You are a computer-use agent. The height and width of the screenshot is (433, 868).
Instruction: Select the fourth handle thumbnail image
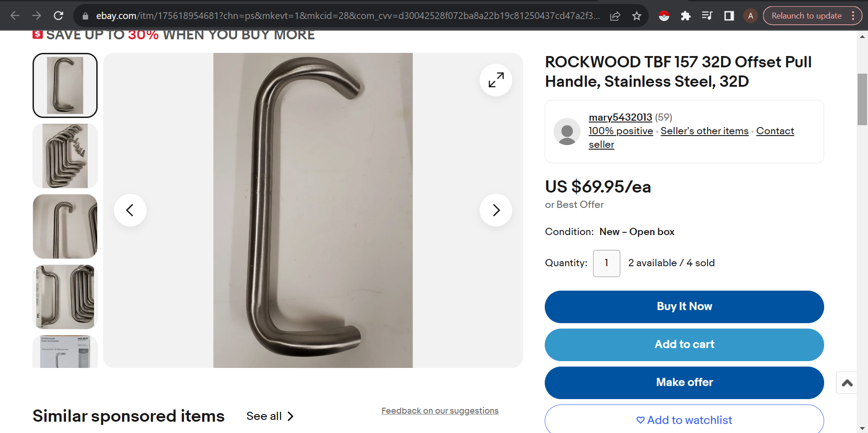(x=65, y=297)
